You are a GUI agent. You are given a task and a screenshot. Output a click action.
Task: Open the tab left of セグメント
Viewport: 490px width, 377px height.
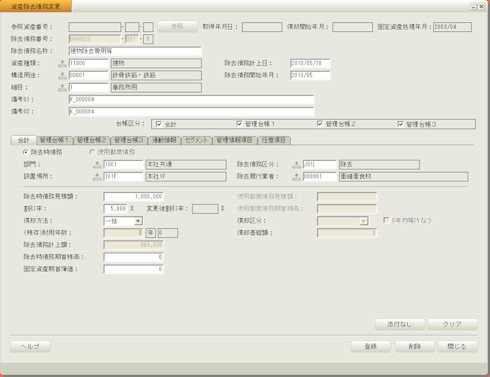click(164, 140)
